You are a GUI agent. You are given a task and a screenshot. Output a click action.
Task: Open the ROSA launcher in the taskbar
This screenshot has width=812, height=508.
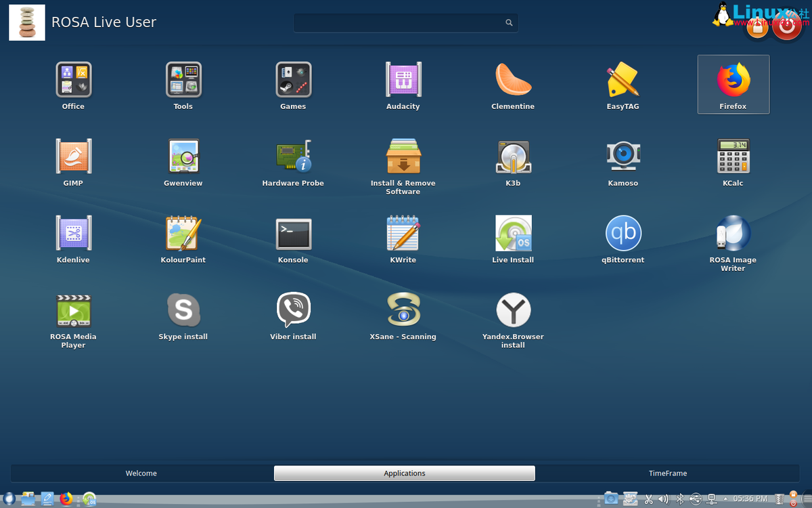pos(9,499)
